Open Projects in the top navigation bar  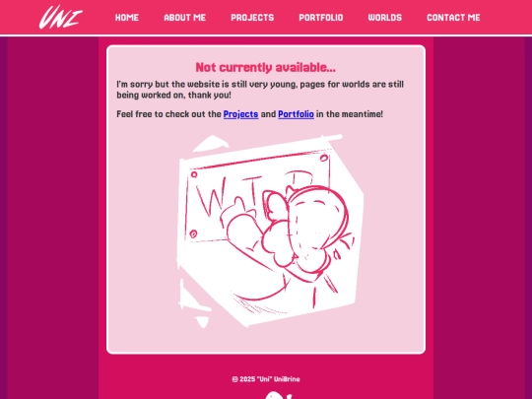point(252,18)
